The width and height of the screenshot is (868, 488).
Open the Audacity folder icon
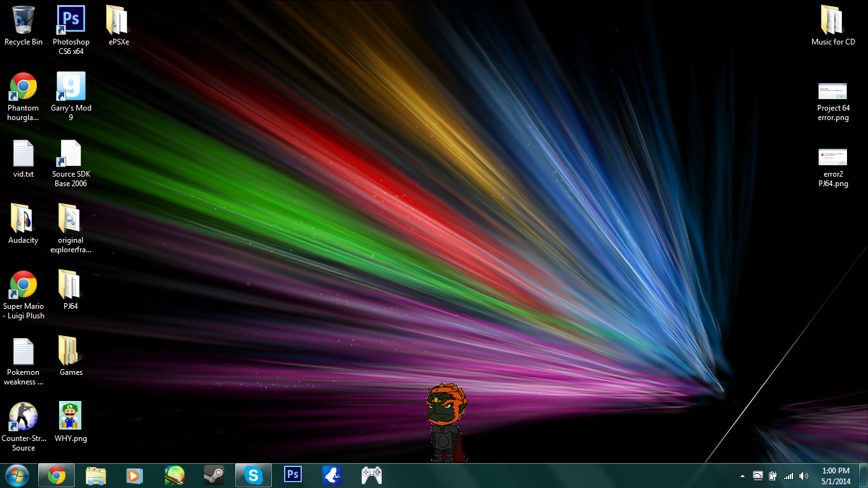pos(24,224)
